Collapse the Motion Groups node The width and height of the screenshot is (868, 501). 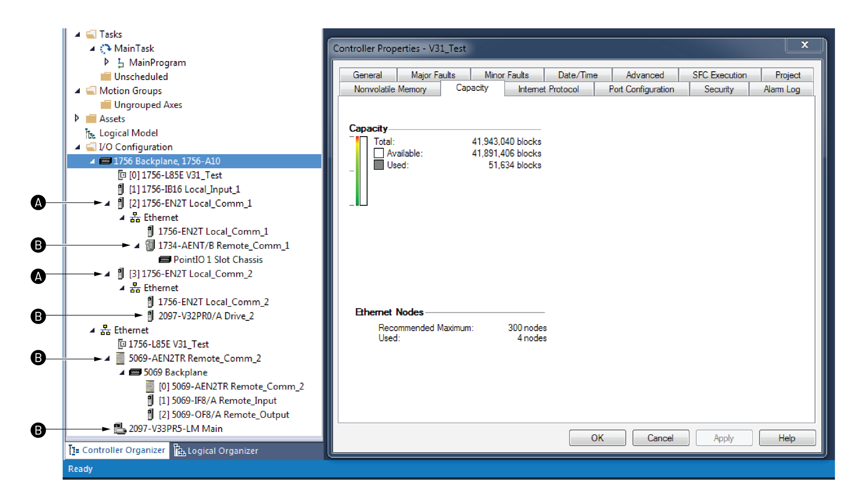78,91
